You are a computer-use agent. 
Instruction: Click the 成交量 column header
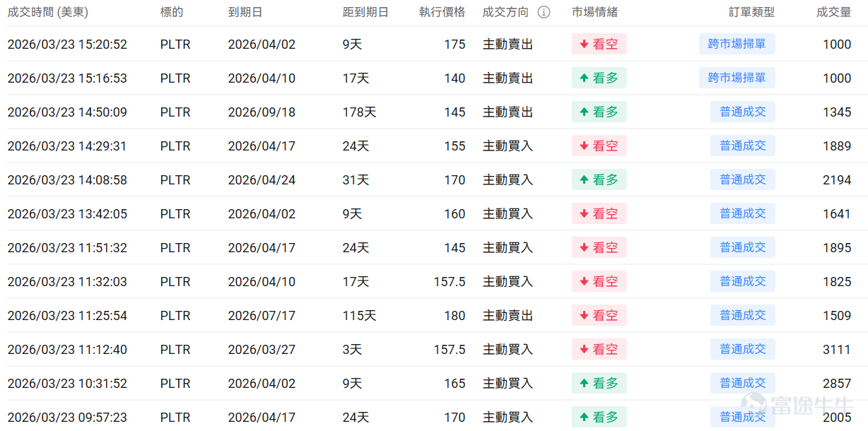pyautogui.click(x=834, y=12)
